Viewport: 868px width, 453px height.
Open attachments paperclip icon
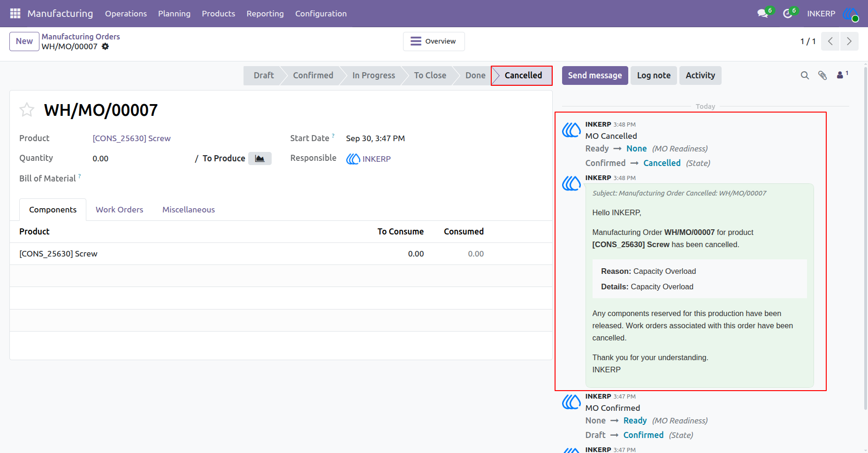click(x=822, y=75)
